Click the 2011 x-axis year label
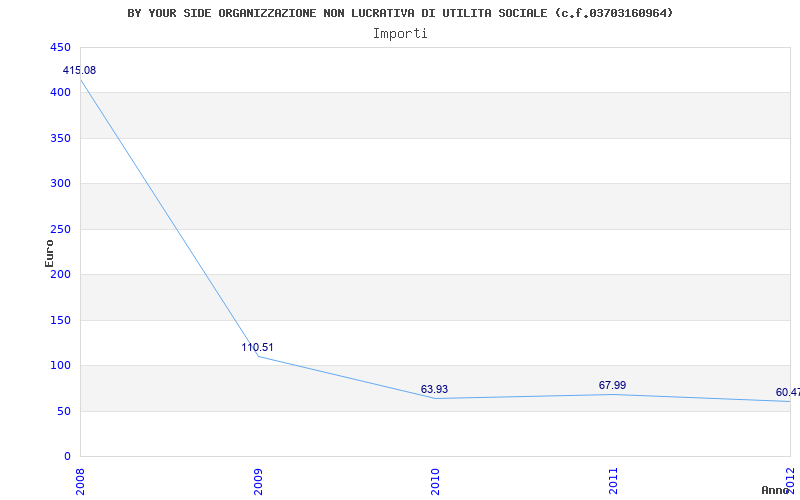This screenshot has height=500, width=800. coord(613,481)
